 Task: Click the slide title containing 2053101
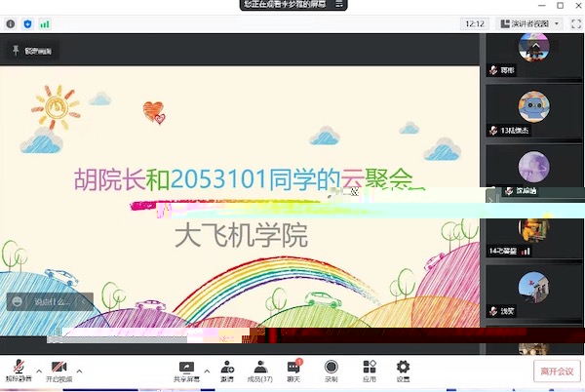click(x=243, y=179)
